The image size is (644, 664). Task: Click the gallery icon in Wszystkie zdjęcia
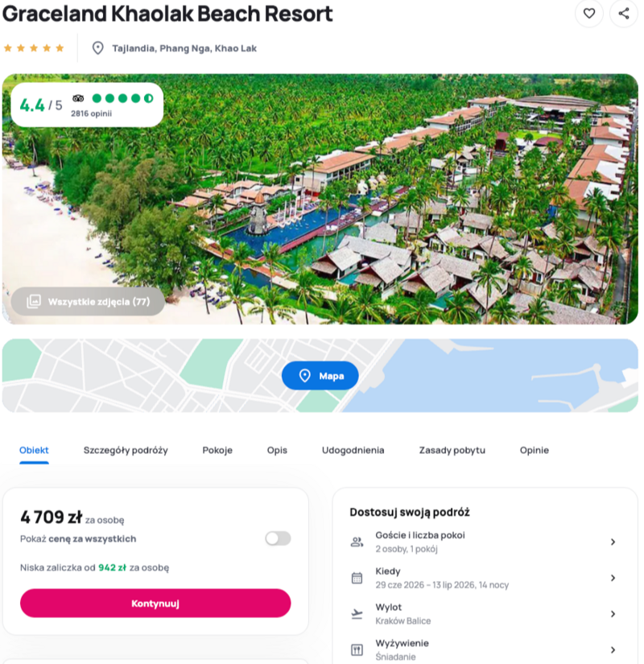(x=34, y=302)
